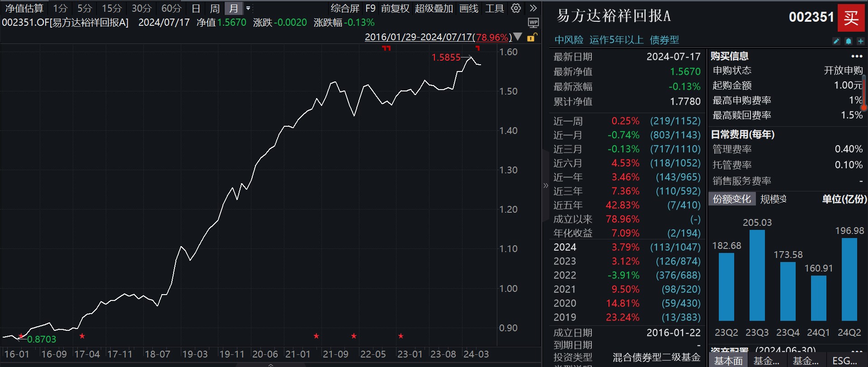Open the 基本面 bottom tab
Screen dimensions: 868x367
(x=728, y=361)
